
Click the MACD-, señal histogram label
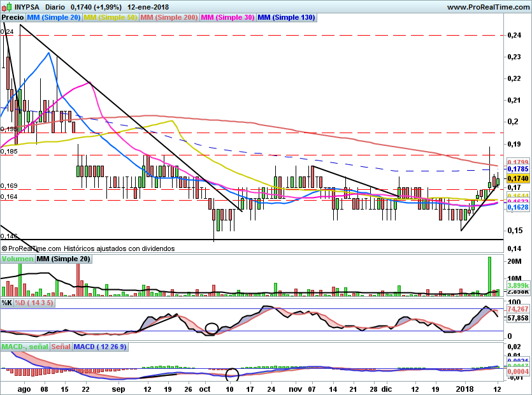pos(24,347)
